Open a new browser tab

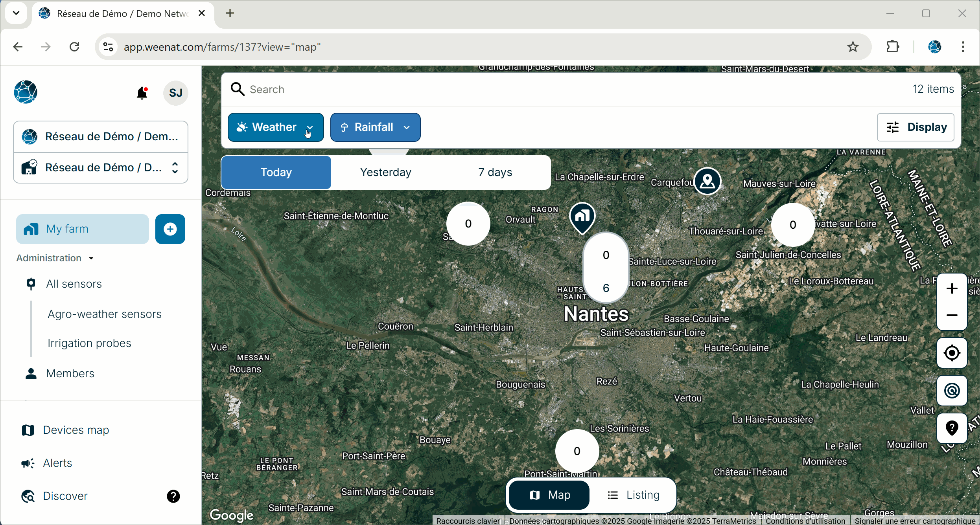pyautogui.click(x=230, y=13)
